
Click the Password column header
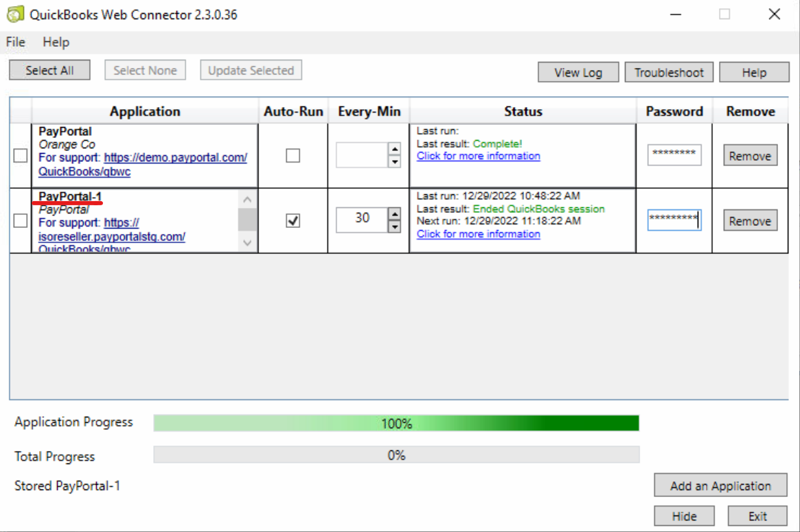pos(674,111)
